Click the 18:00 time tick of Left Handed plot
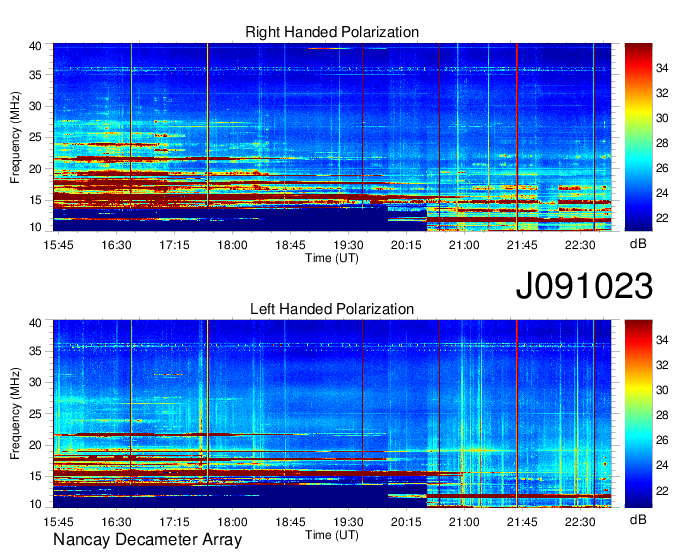This screenshot has height=552, width=680. click(232, 522)
